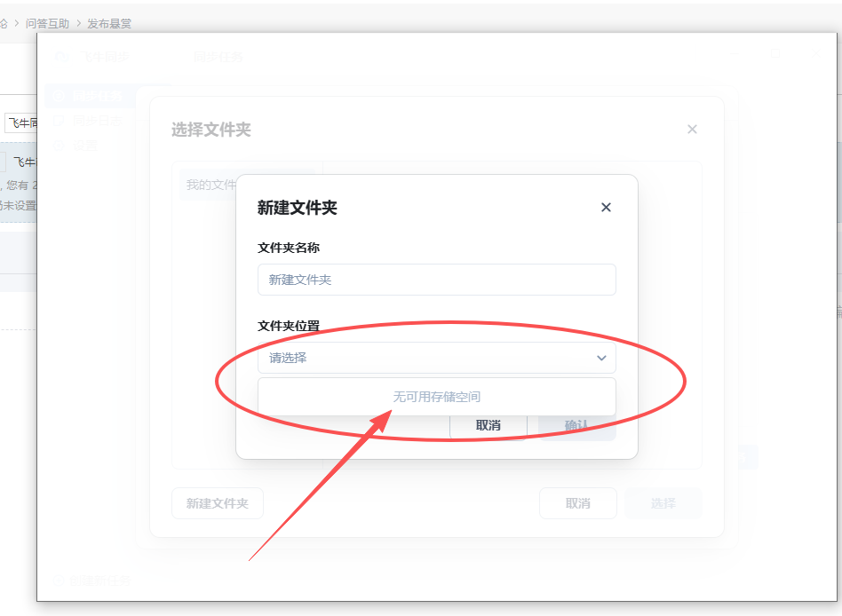Click 无可用存储空间 in the dropdown list

click(x=437, y=397)
